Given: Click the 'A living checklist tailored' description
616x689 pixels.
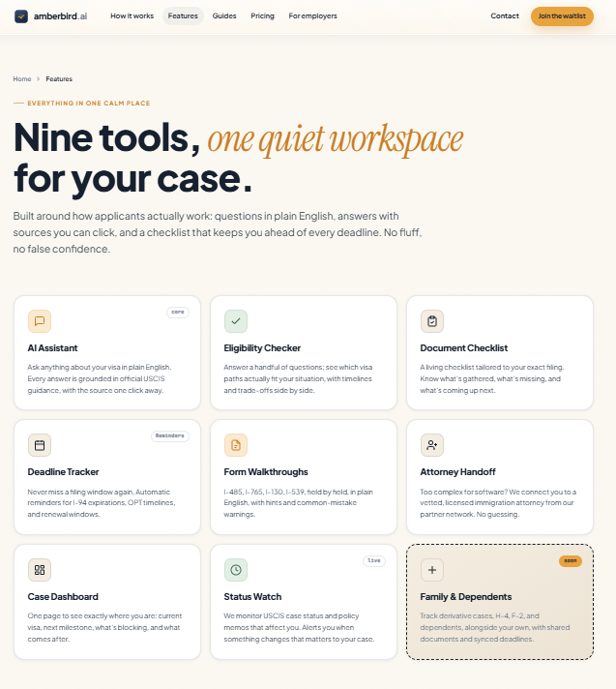Looking at the screenshot, I should point(492,378).
